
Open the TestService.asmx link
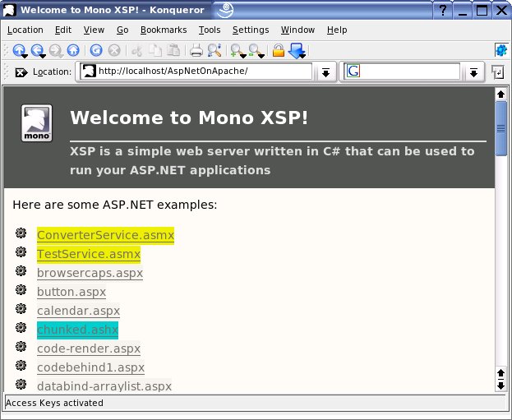click(89, 254)
